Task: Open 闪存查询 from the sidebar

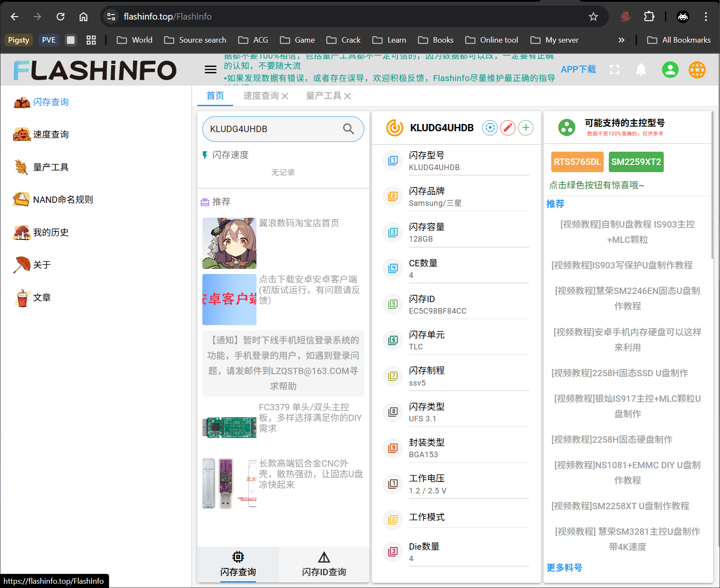Action: pos(51,102)
